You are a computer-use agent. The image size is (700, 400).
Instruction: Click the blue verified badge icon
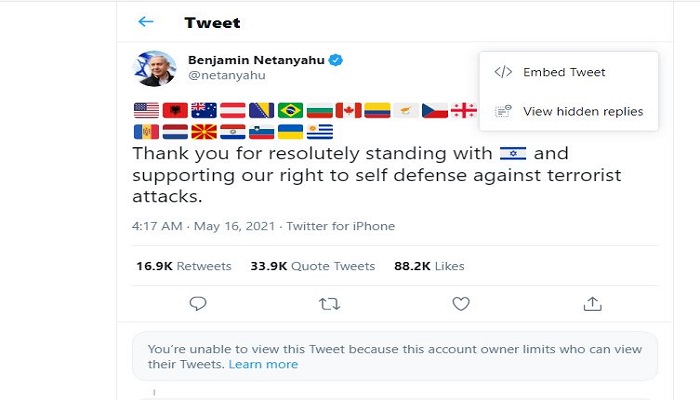[339, 60]
